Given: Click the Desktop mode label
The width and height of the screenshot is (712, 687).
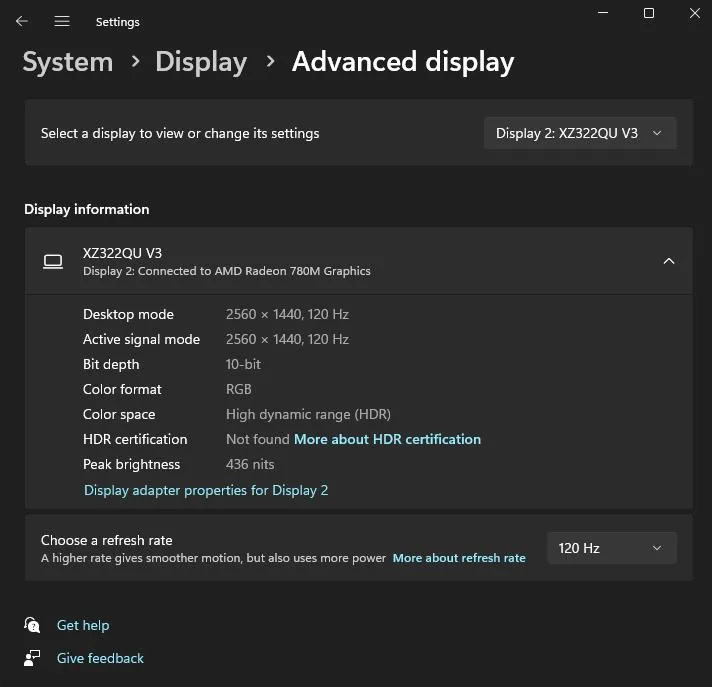Looking at the screenshot, I should point(128,314).
